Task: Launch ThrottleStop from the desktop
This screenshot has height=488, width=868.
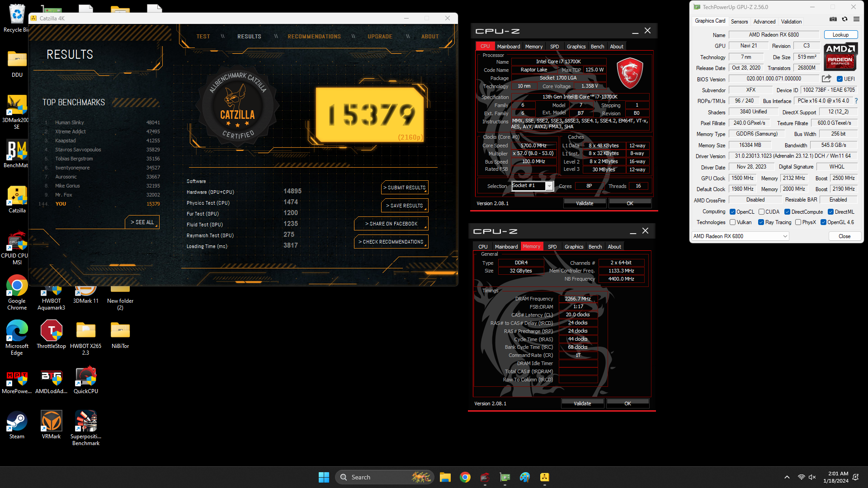Action: click(x=51, y=335)
